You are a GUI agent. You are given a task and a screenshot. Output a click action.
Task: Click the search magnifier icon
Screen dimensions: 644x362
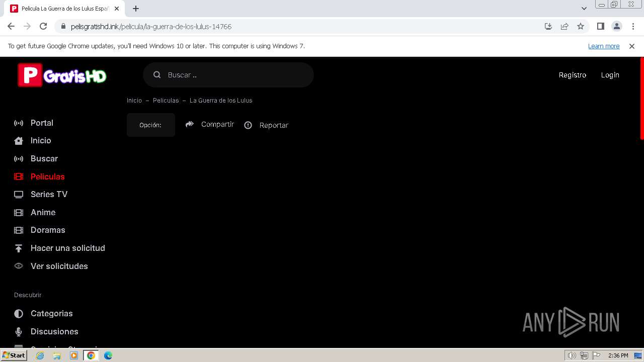(157, 75)
